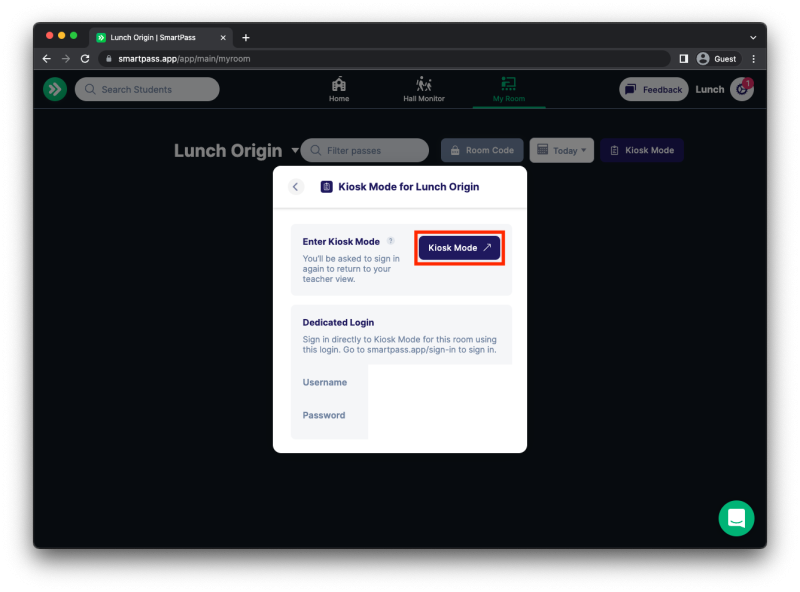Go back using the modal's chevron
The image size is (800, 592).
click(295, 187)
